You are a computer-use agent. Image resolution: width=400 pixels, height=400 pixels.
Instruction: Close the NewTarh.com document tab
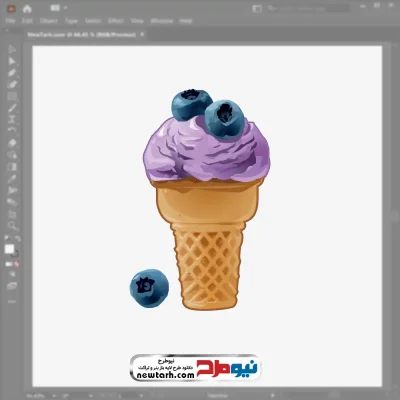click(x=142, y=34)
